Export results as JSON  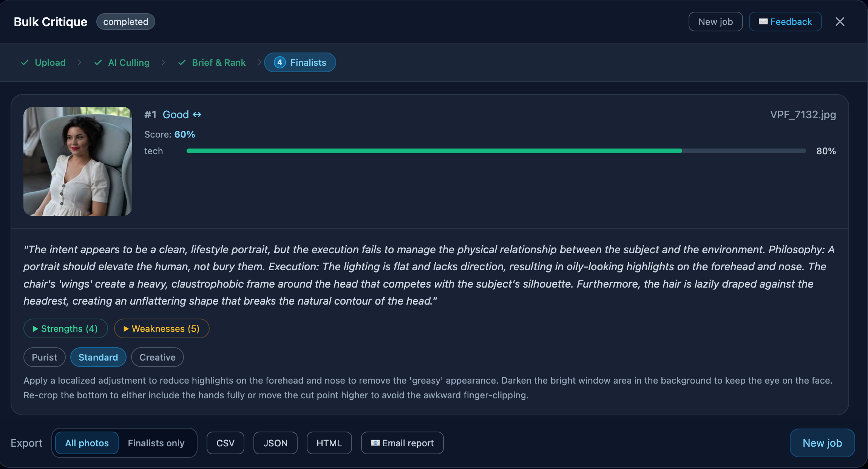coord(275,443)
